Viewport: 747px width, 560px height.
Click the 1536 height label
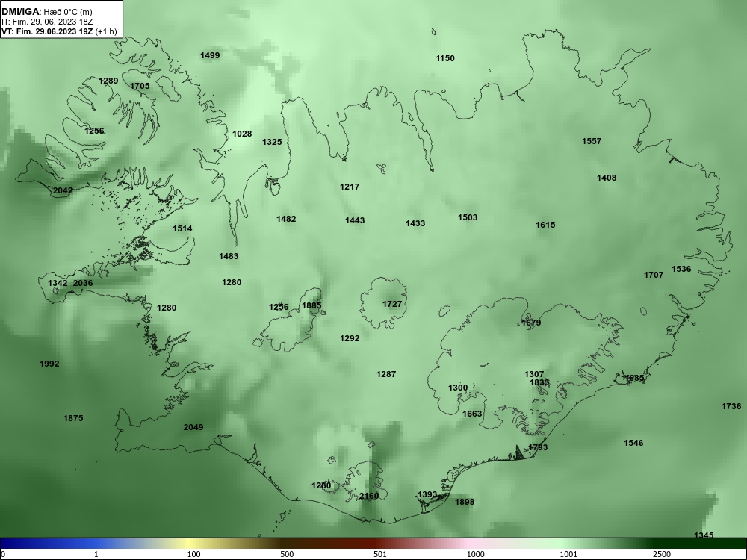point(681,269)
